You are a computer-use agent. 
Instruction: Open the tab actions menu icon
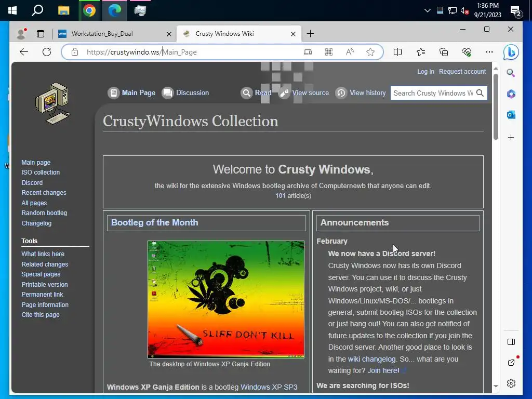point(41,34)
